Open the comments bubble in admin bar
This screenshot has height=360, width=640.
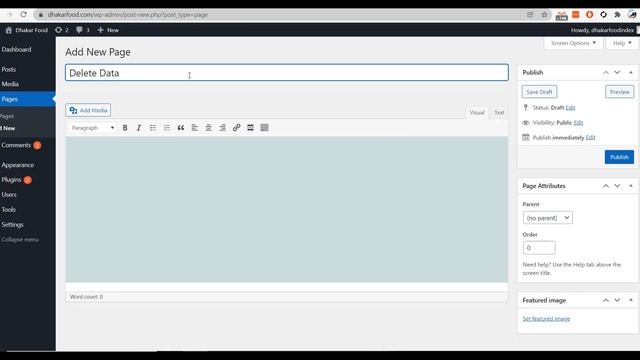(83, 30)
